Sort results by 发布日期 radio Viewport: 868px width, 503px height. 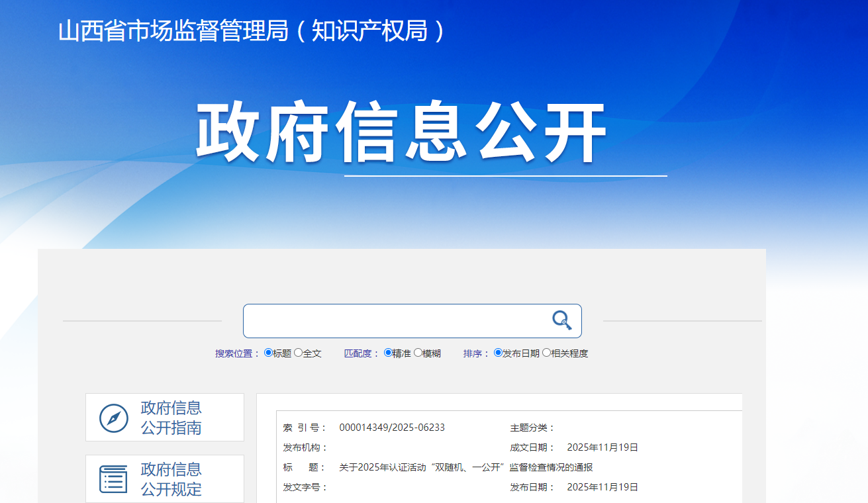coord(498,353)
